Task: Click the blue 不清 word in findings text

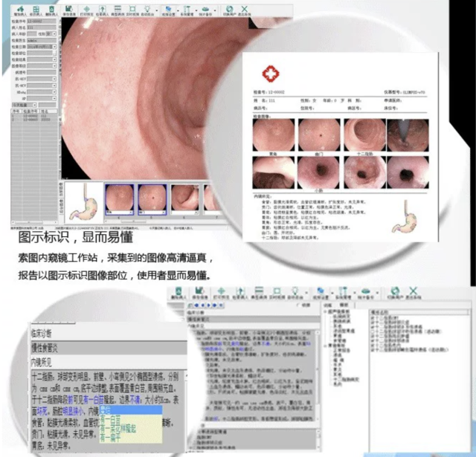Action: tap(135, 400)
